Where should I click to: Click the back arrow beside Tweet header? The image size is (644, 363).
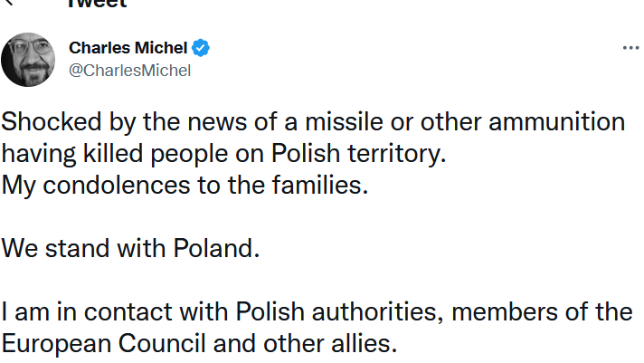(11, 3)
